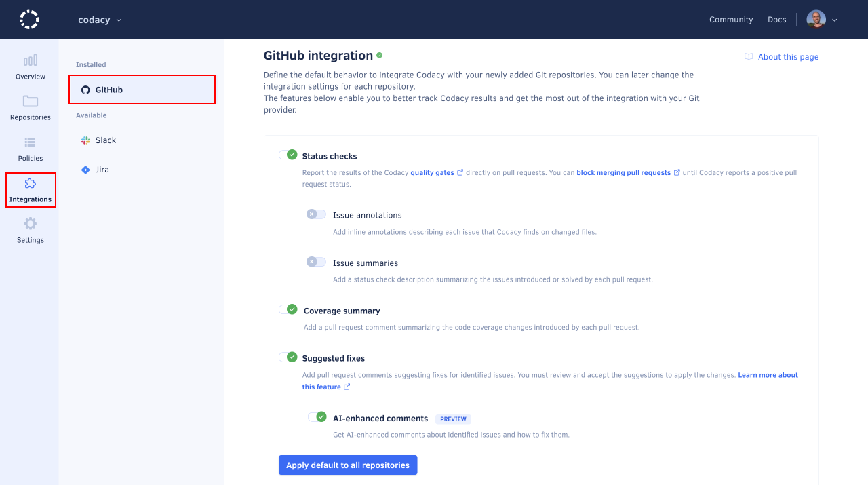The width and height of the screenshot is (868, 485).
Task: Open About this page link
Action: (x=788, y=57)
